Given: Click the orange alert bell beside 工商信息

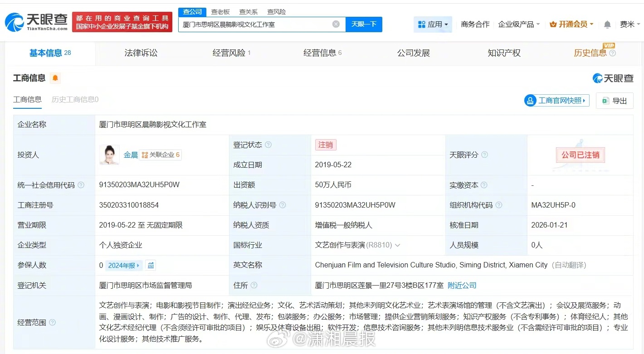Looking at the screenshot, I should tap(55, 78).
